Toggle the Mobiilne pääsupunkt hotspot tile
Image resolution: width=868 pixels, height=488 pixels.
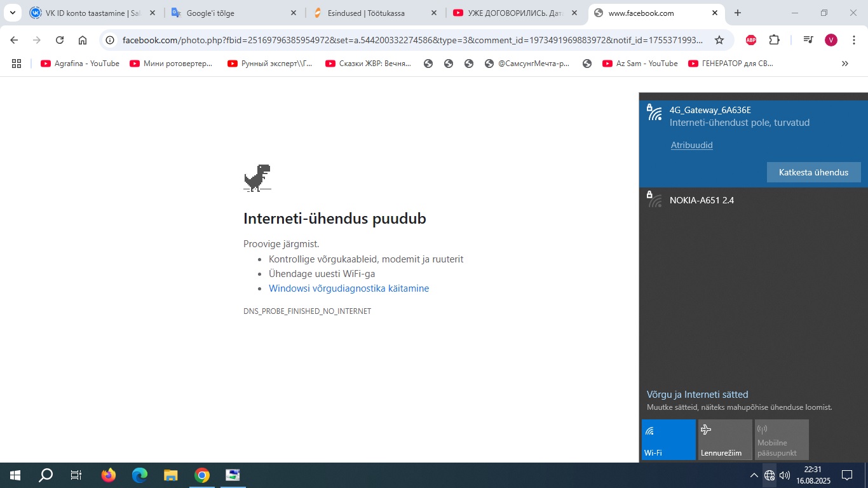[x=782, y=439]
